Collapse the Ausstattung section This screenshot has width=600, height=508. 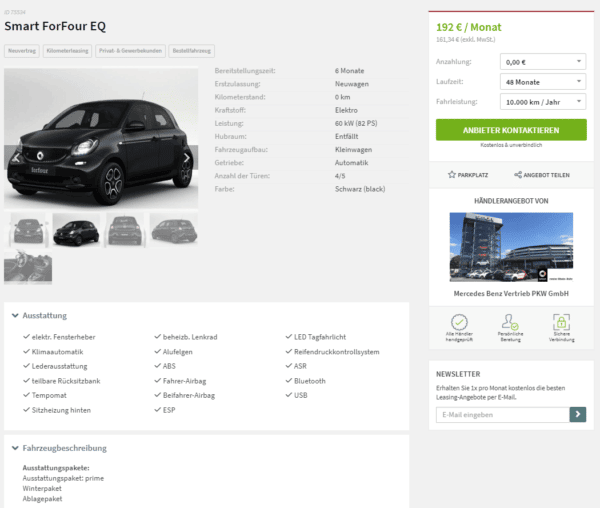(15, 316)
